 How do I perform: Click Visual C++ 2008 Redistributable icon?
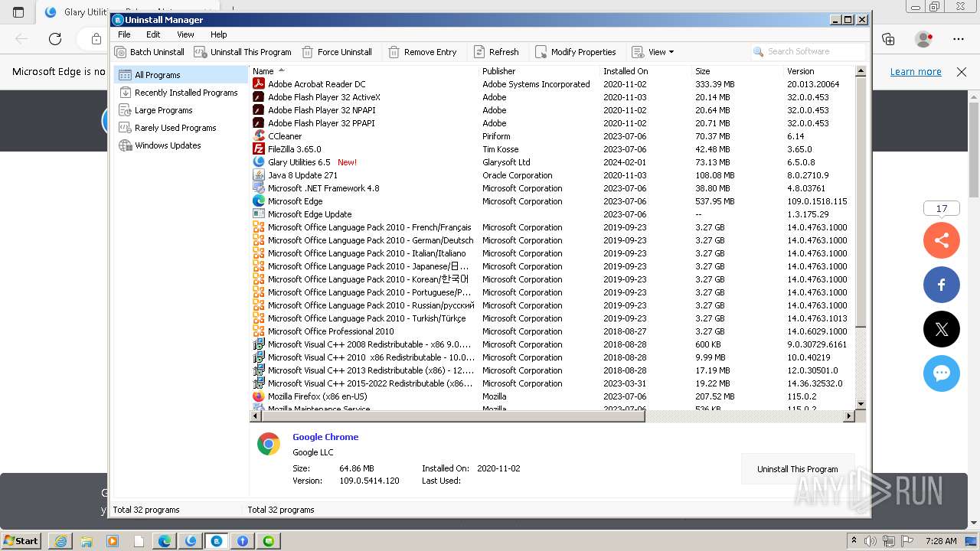click(x=259, y=344)
